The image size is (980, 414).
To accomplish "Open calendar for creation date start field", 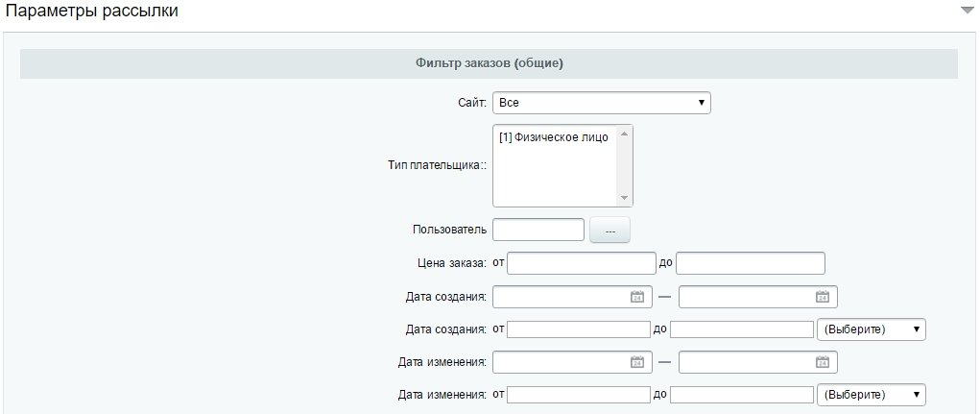I will [x=637, y=297].
